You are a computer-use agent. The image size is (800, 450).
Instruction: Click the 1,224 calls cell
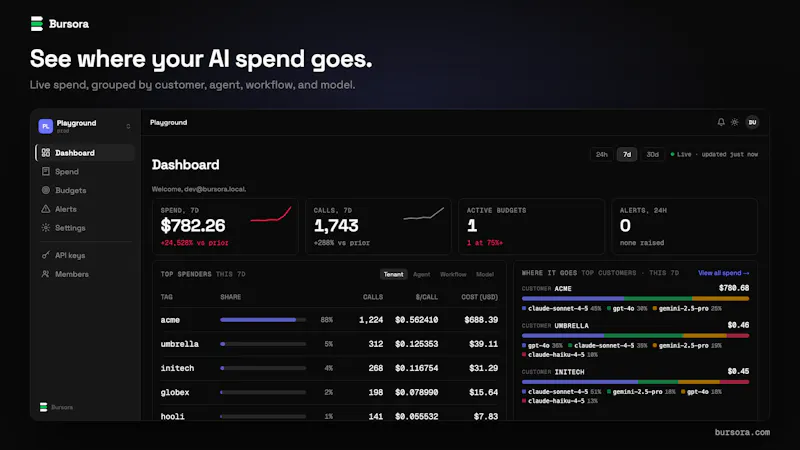(371, 320)
